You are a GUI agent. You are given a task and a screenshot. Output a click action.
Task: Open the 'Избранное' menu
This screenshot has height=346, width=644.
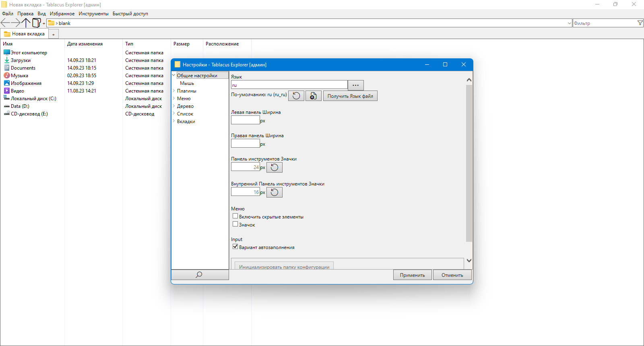[62, 14]
